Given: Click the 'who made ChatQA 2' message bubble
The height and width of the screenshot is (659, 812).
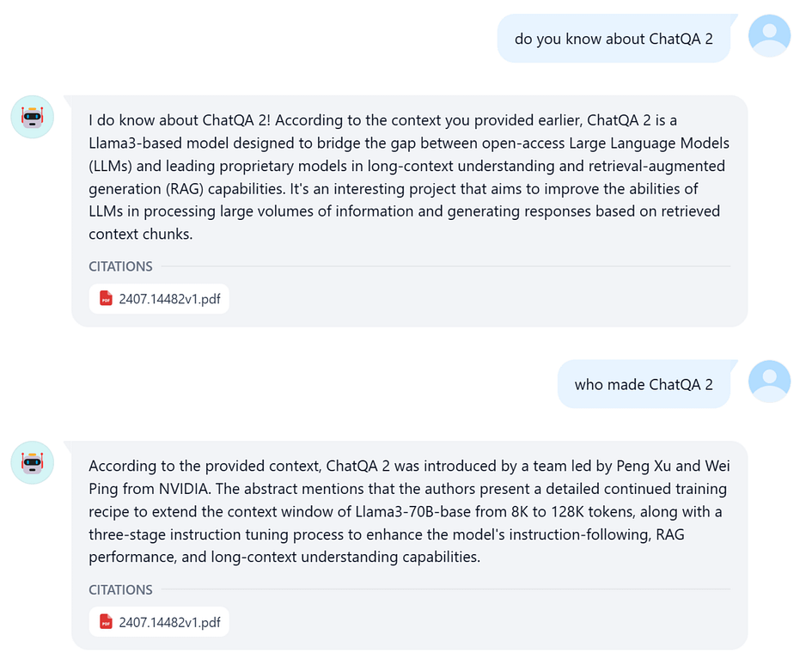Looking at the screenshot, I should (644, 384).
